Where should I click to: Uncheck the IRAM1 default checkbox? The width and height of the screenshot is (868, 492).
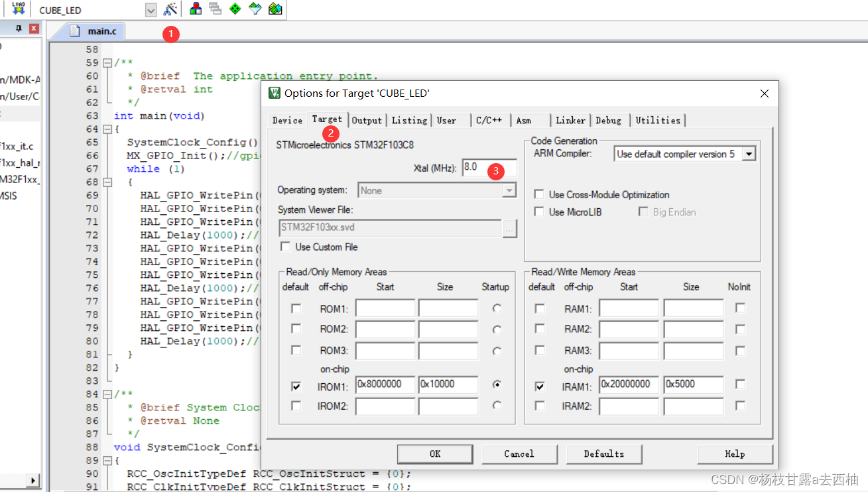point(540,385)
